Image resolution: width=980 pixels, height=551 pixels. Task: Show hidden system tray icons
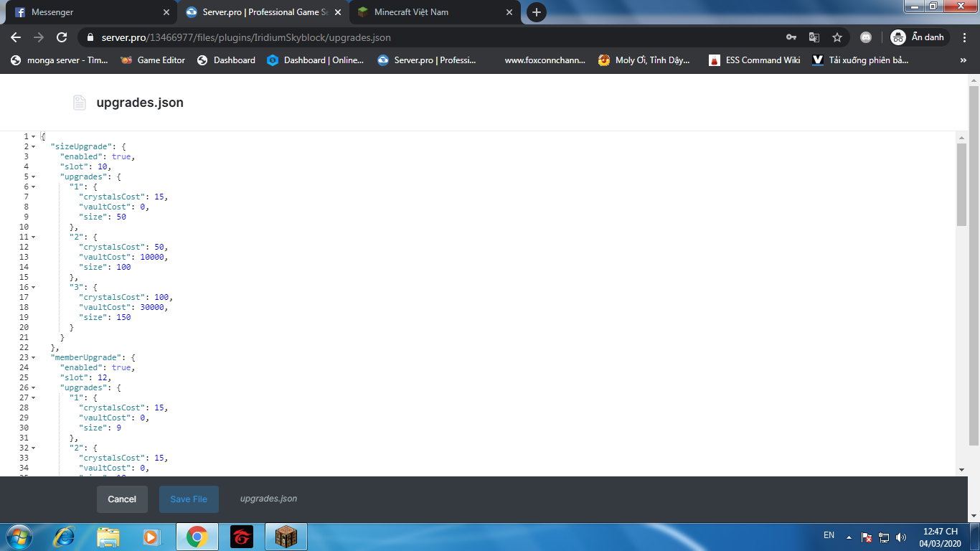pos(849,537)
